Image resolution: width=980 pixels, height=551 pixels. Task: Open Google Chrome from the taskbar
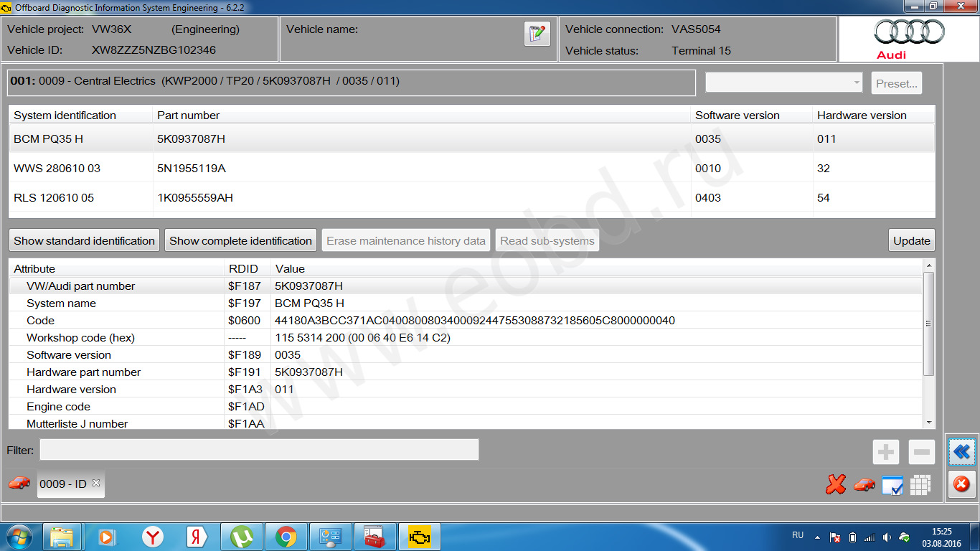286,537
